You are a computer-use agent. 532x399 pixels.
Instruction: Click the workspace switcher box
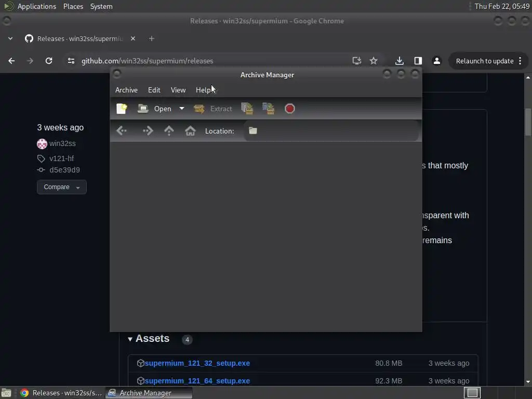point(472,393)
